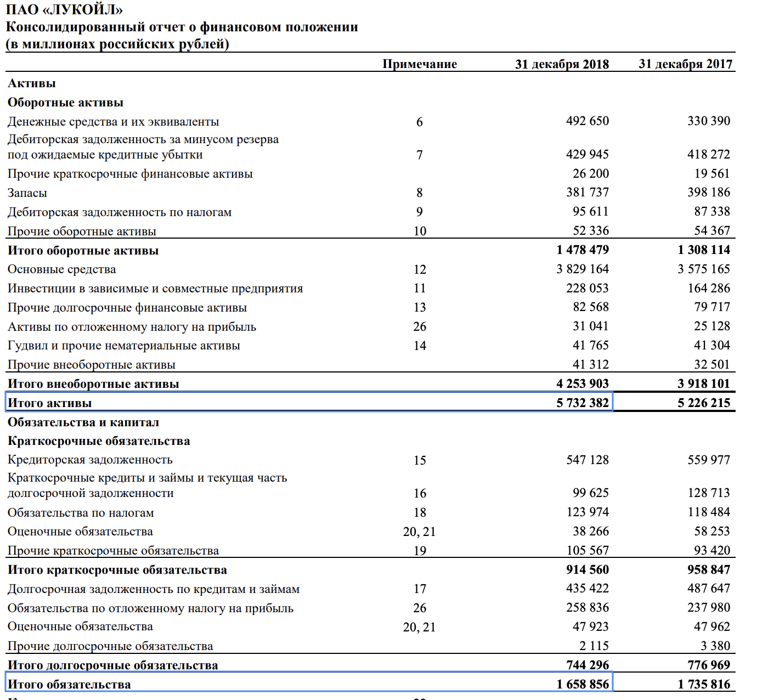
Task: Click the total liabilities value 1 658 856
Action: 583,685
